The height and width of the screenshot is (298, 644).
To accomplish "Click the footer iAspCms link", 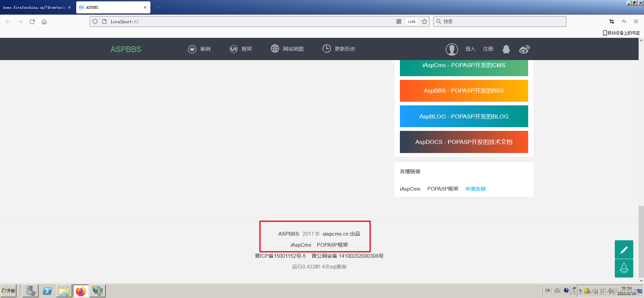I will click(301, 245).
